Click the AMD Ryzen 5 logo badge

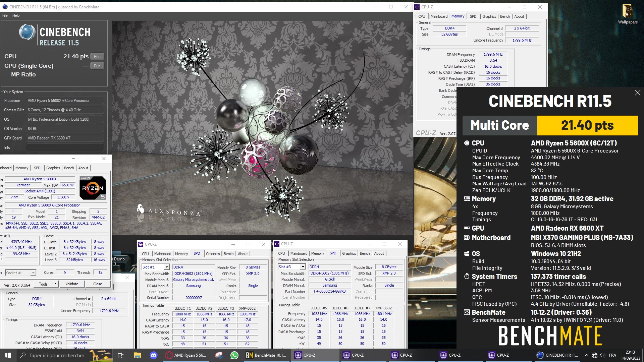pyautogui.click(x=93, y=188)
